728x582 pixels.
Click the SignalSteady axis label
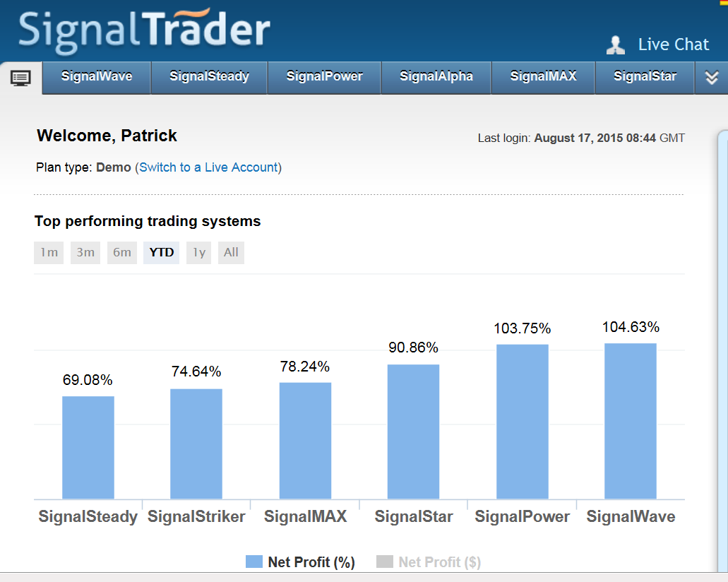pyautogui.click(x=88, y=516)
